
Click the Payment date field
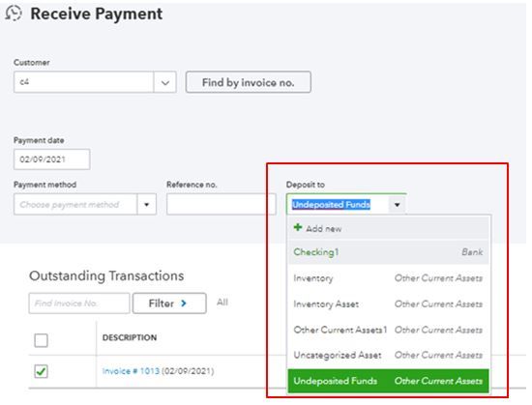(52, 159)
